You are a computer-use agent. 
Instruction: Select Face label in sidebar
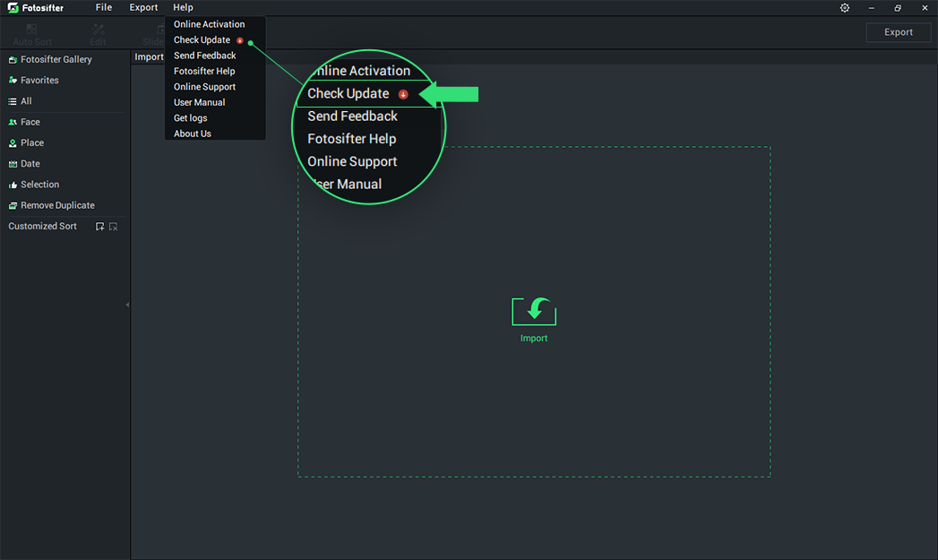point(30,122)
